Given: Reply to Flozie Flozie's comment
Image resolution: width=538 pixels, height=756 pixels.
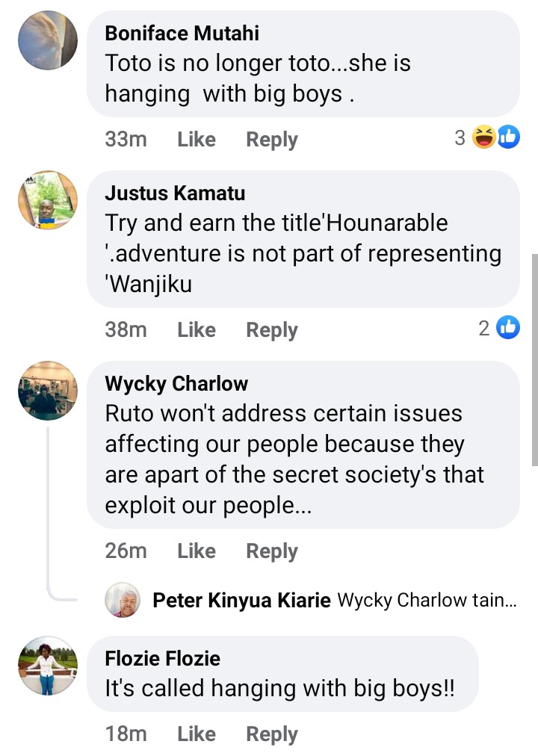Looking at the screenshot, I should pyautogui.click(x=272, y=734).
